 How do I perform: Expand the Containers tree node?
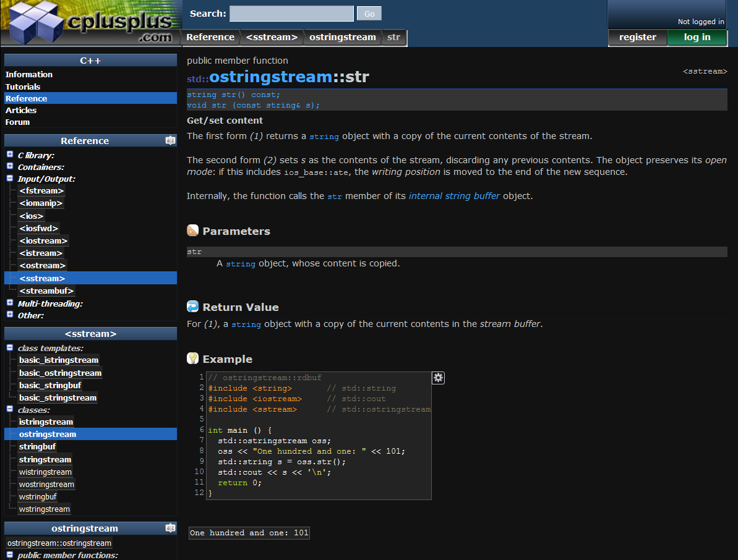pos(9,166)
